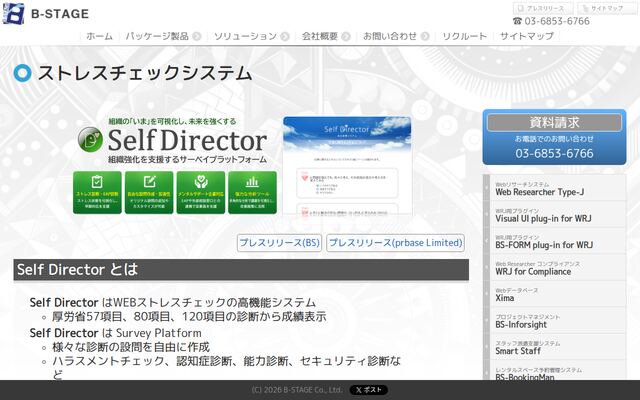
Task: Expand arrow next to 会社概要
Action: (346, 36)
